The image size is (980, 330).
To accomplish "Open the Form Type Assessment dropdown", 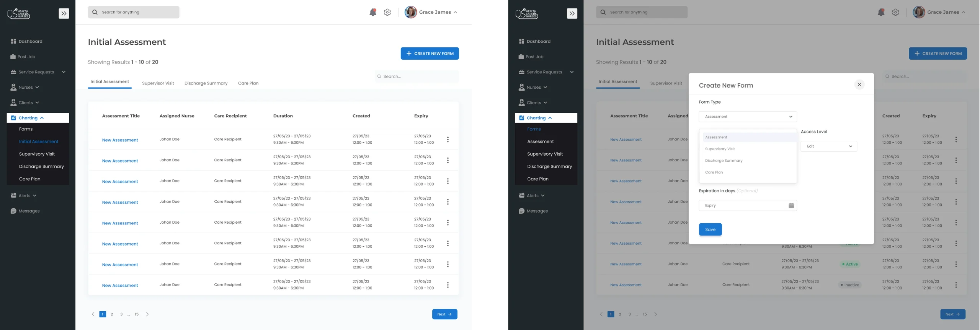I will [x=748, y=117].
